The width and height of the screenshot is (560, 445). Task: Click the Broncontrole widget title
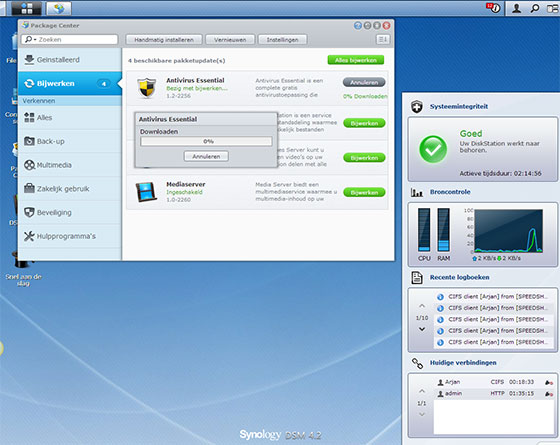tap(450, 192)
